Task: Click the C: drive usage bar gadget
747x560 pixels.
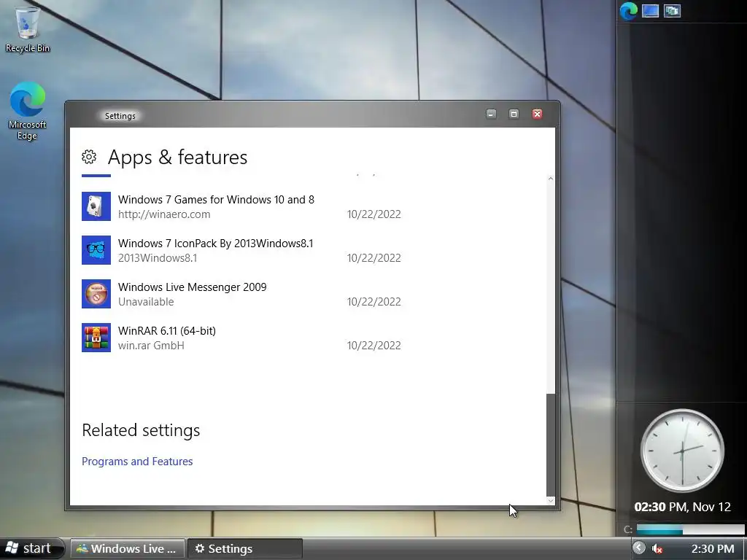Action: tap(690, 529)
